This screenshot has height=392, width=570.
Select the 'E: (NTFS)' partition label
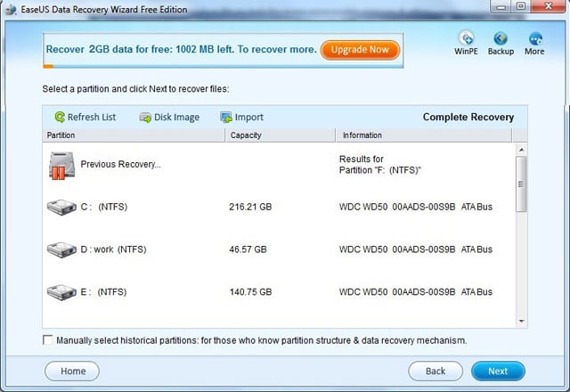pyautogui.click(x=103, y=292)
